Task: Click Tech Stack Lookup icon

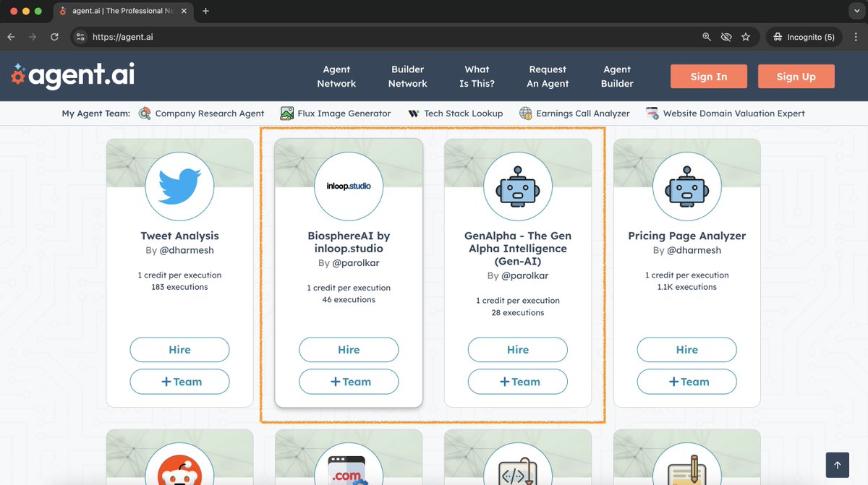Action: pyautogui.click(x=414, y=113)
